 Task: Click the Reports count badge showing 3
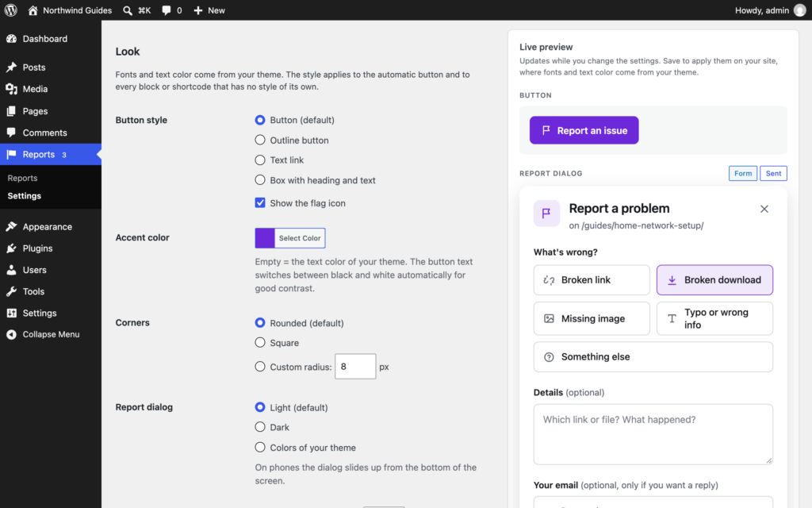(63, 155)
